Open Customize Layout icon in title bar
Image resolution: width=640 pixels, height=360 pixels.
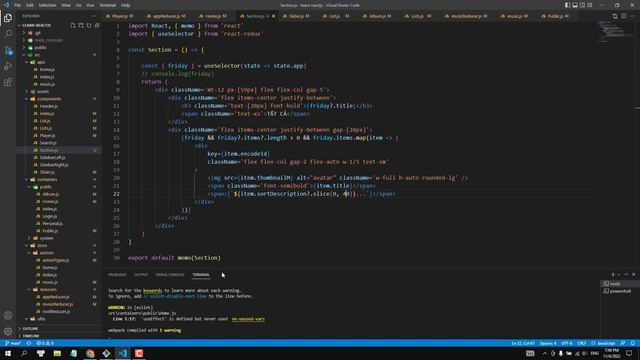click(x=590, y=5)
